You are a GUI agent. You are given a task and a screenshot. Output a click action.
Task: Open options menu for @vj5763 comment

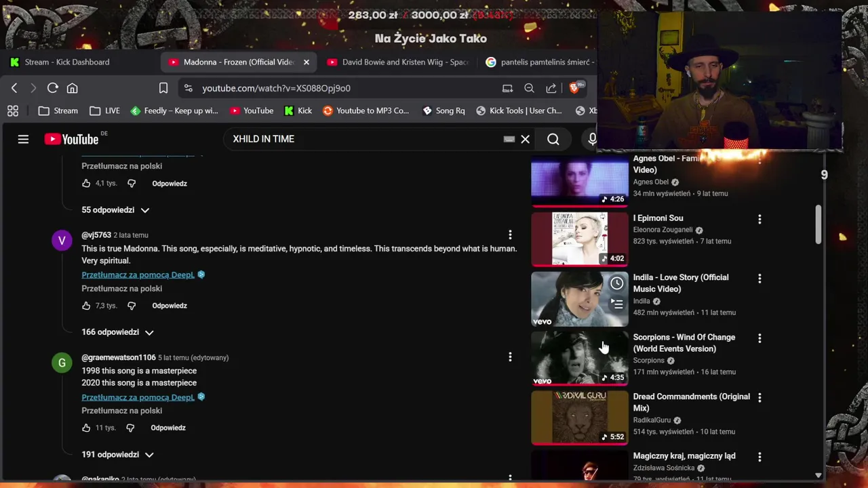point(510,235)
